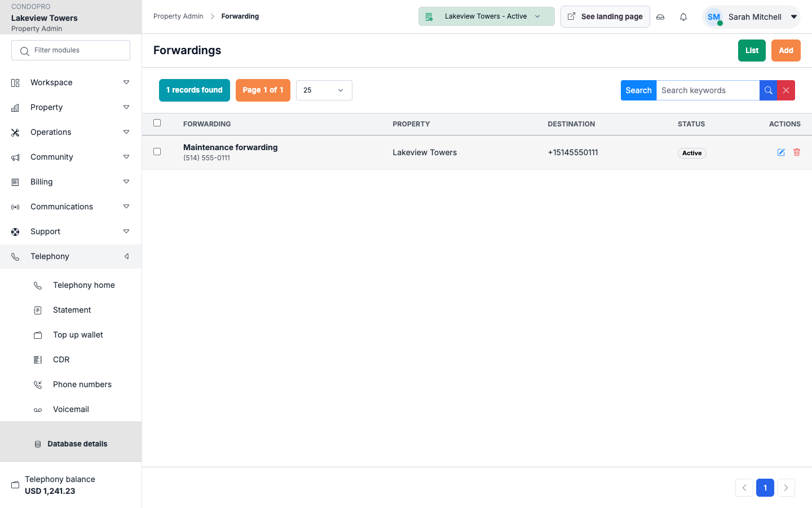Click the Operations tools icon

(x=15, y=133)
